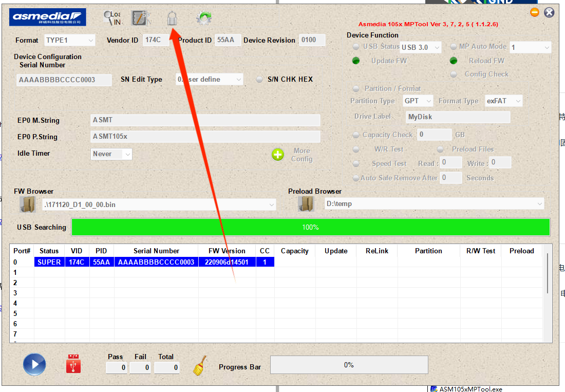Viewport: 565px width, 392px height.
Task: Enable the W/R Test option
Action: (356, 149)
